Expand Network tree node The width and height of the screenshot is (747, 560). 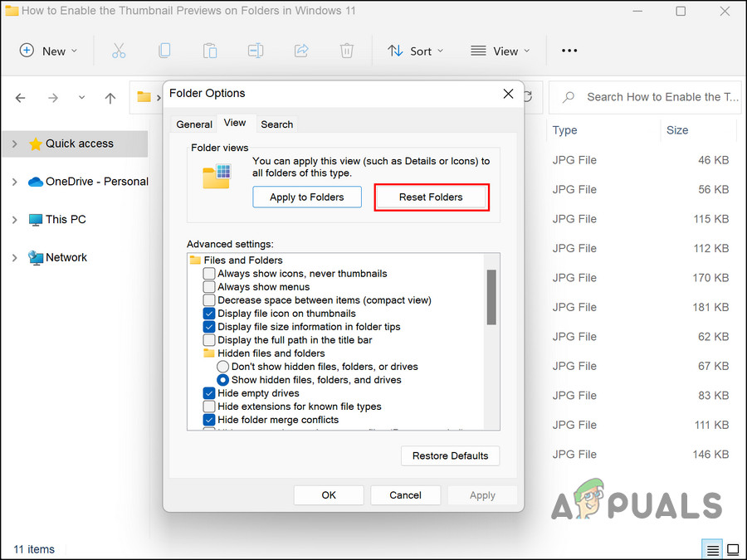(14, 258)
